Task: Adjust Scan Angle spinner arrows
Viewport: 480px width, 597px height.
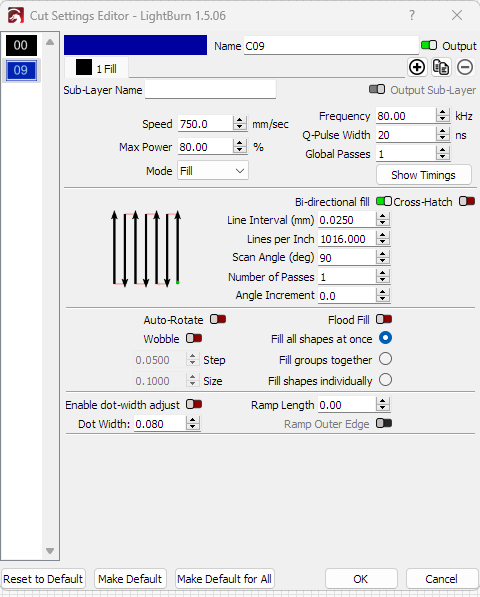Action: (383, 257)
